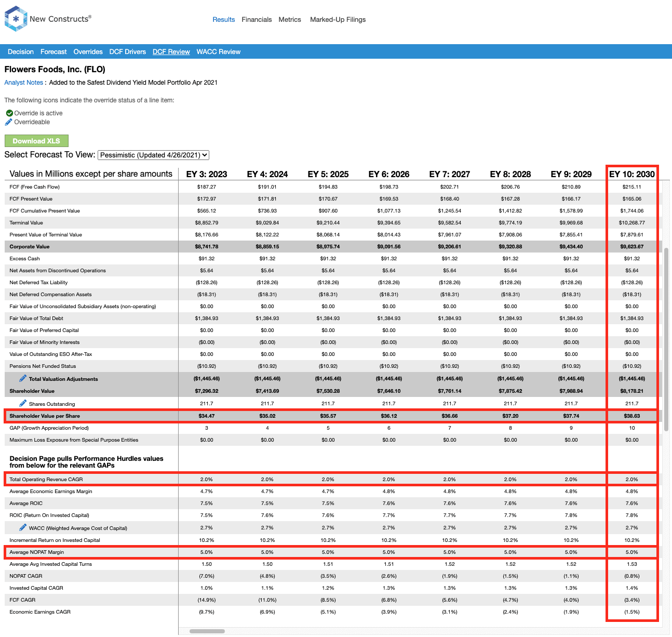Click the Pensions Net Funded Status label

(x=43, y=366)
